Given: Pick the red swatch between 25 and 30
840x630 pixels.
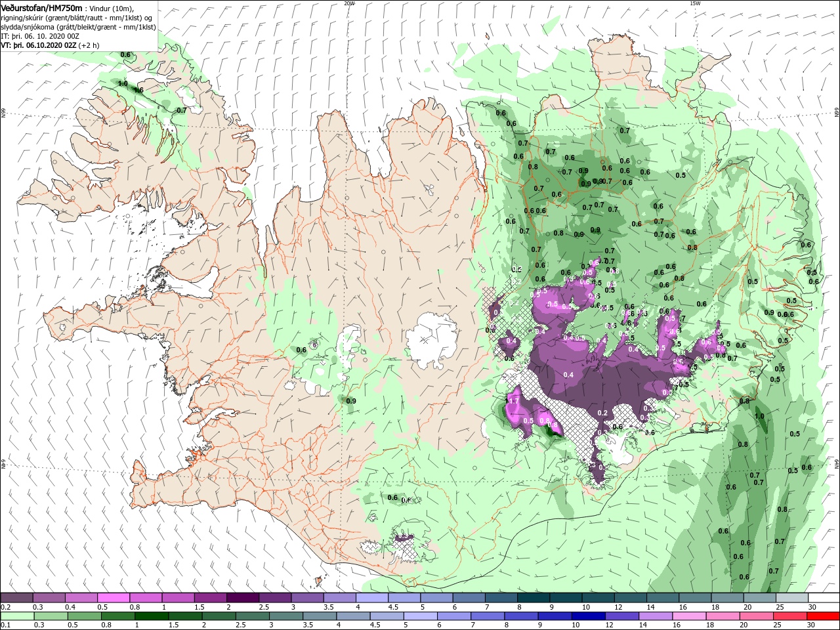Looking at the screenshot, I should [788, 616].
